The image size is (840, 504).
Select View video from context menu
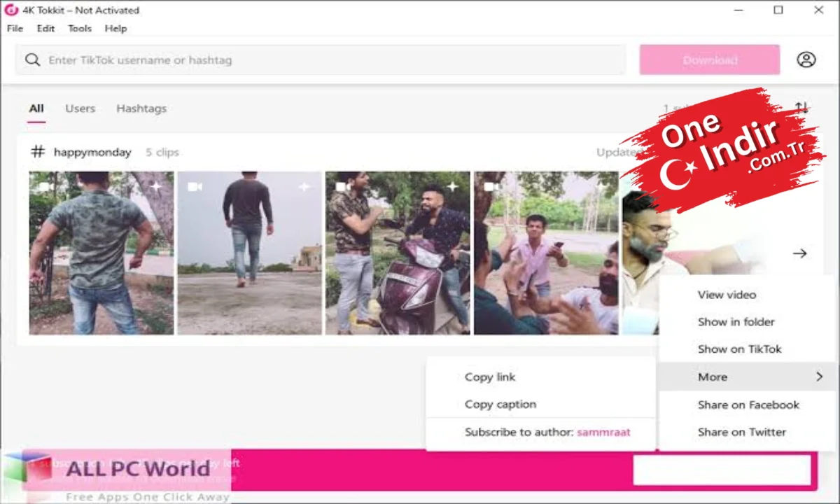[748, 295]
